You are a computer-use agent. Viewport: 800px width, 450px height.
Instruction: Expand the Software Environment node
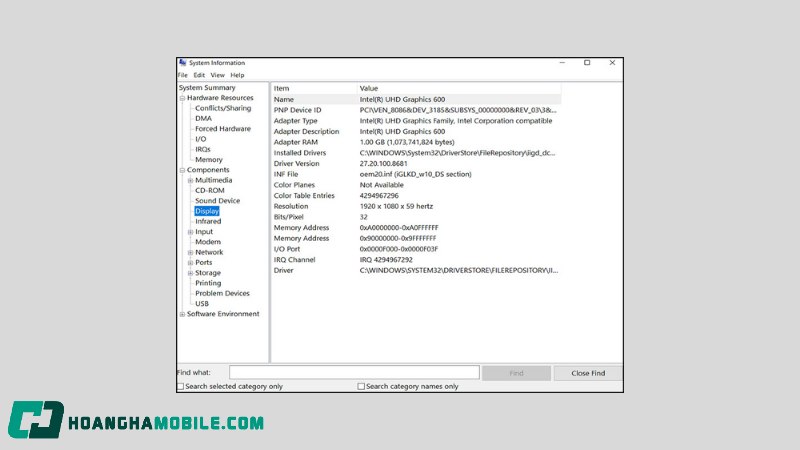[182, 314]
